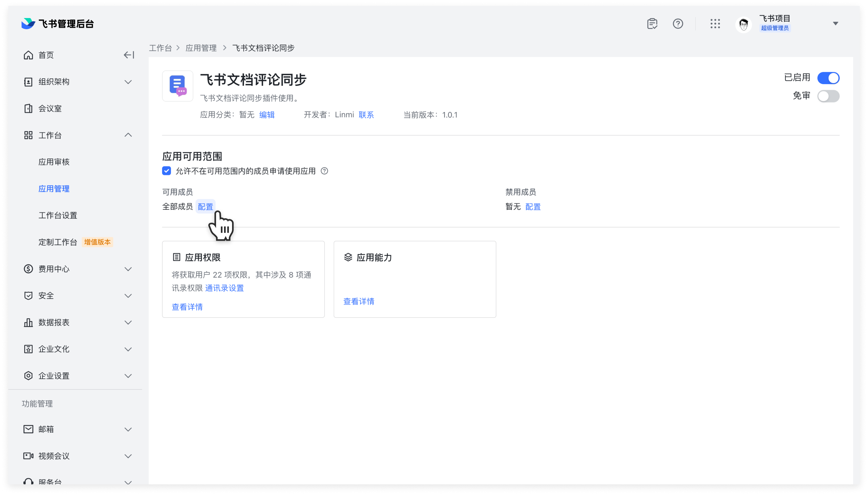Viewport: 868px width, 495px height.
Task: Click the 飞书文档评论同步 app title
Action: pyautogui.click(x=253, y=79)
